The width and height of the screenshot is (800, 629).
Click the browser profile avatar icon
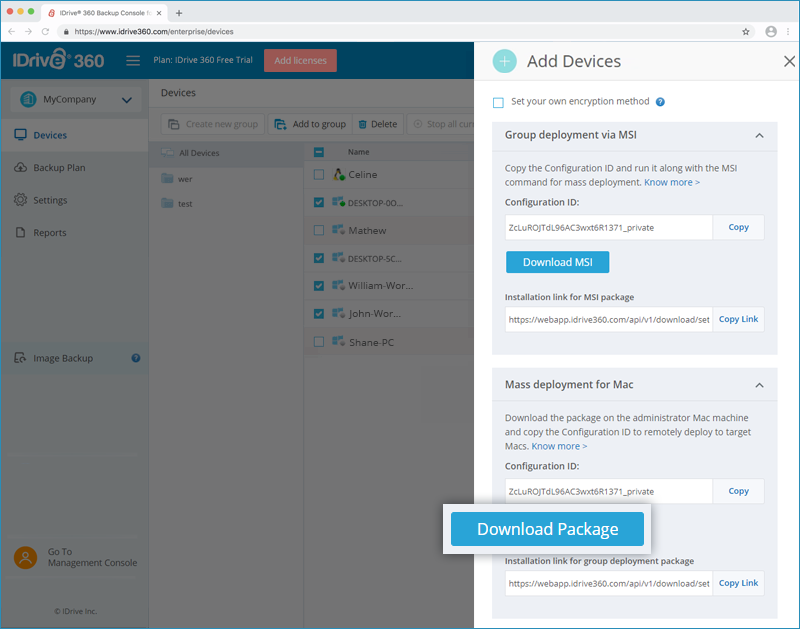pyautogui.click(x=771, y=32)
